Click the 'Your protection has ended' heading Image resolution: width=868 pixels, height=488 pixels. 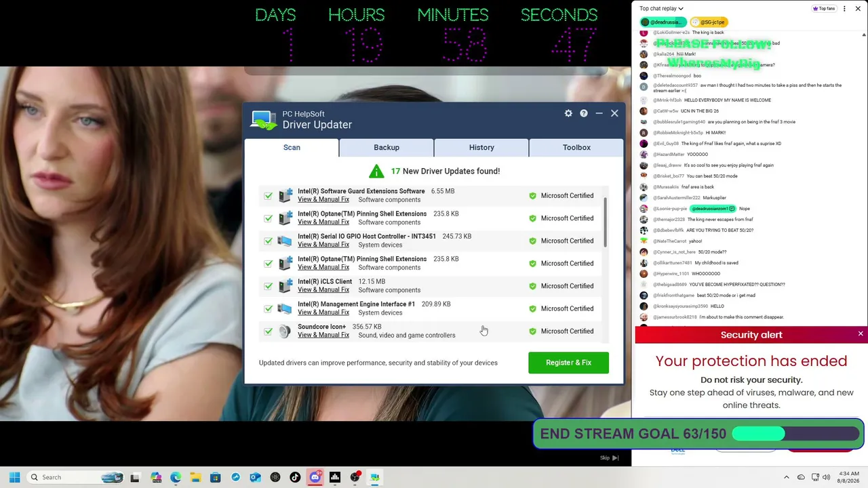click(751, 361)
